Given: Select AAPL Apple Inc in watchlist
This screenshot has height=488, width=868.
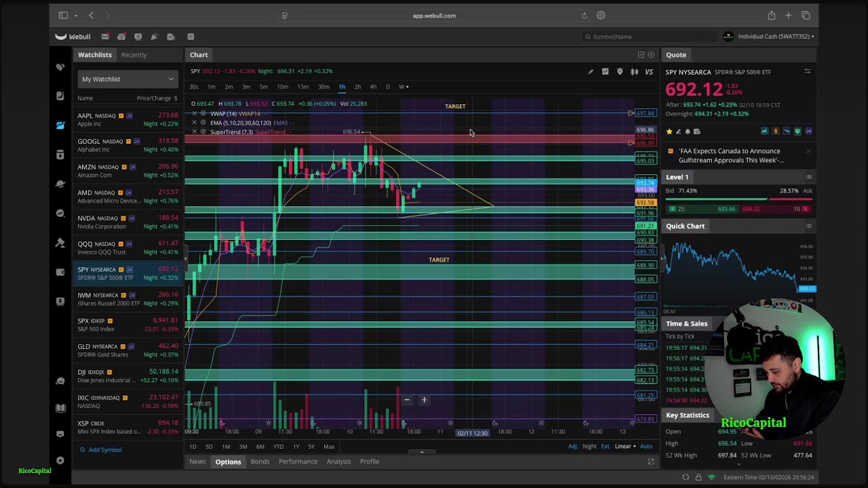Looking at the screenshot, I should point(127,119).
